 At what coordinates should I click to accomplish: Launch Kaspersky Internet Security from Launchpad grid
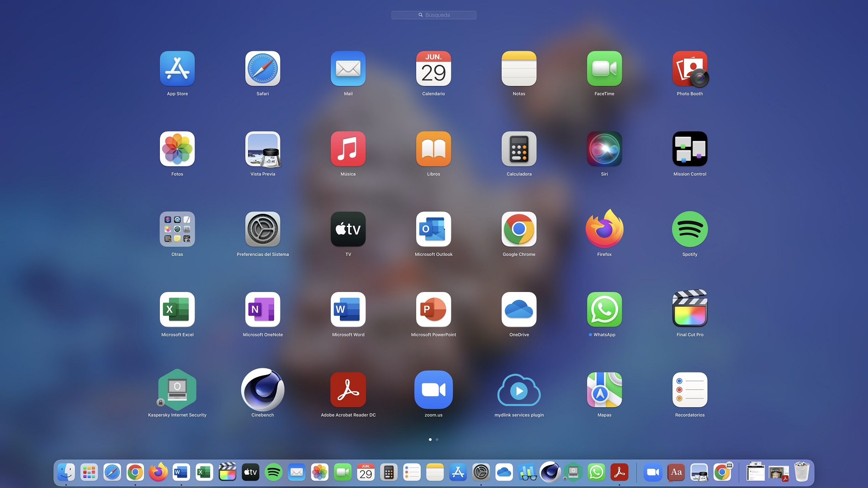(x=177, y=390)
